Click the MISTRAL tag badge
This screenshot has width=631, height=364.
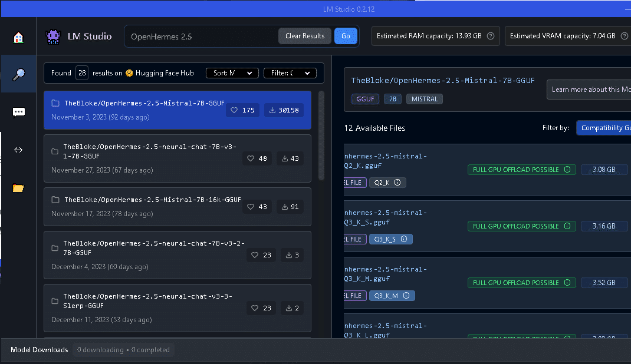coord(425,99)
